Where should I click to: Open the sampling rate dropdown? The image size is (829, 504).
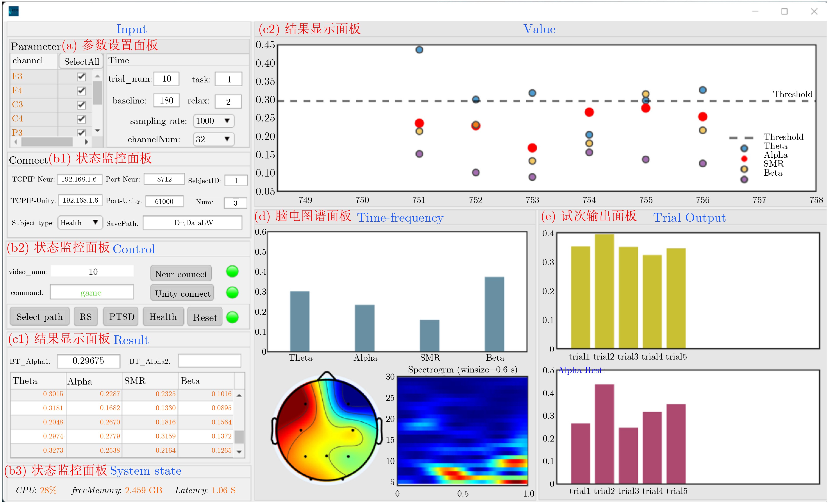(x=214, y=121)
